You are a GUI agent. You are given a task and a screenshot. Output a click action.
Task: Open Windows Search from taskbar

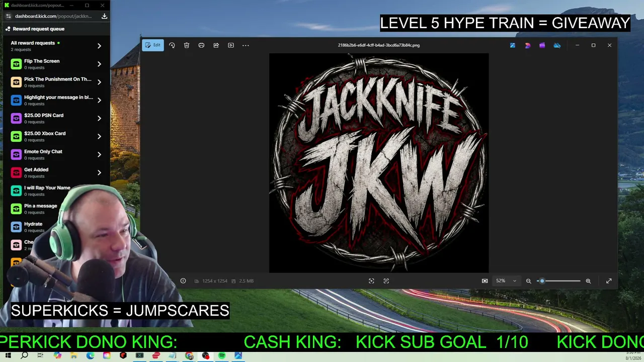pyautogui.click(x=25, y=356)
